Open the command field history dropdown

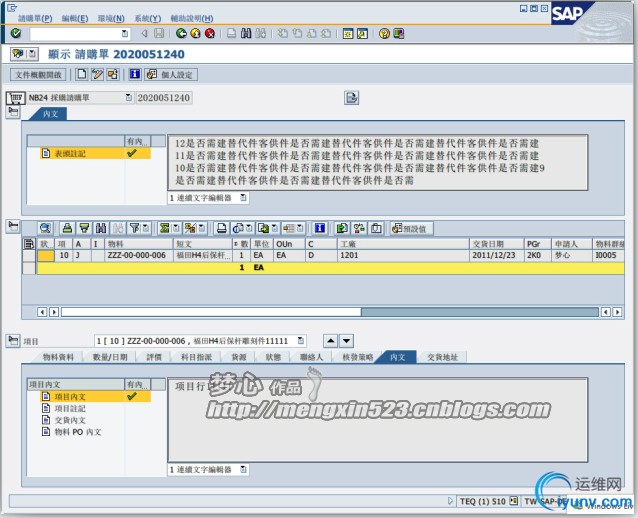tap(125, 33)
